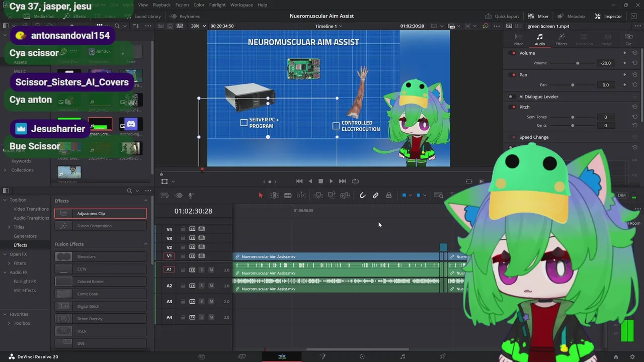Open the Deliver page rocket icon
Image resolution: width=644 pixels, height=362 pixels.
click(443, 356)
